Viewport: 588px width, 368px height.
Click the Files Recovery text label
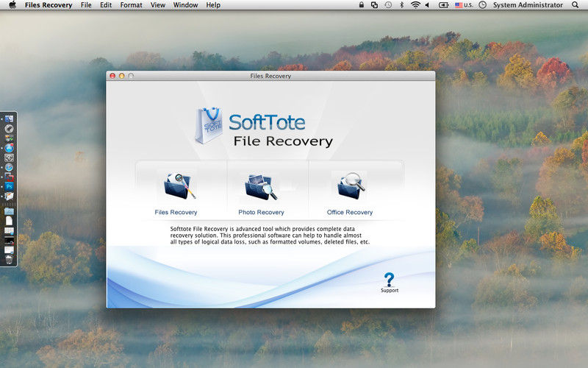(x=176, y=212)
